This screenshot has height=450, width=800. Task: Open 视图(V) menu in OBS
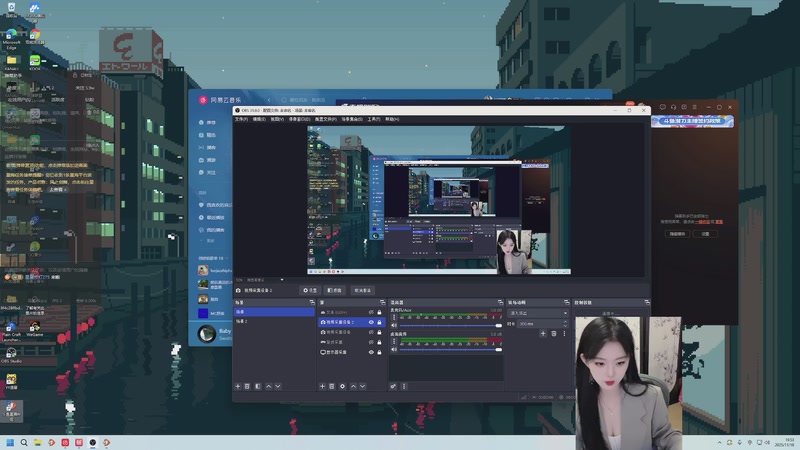point(277,119)
